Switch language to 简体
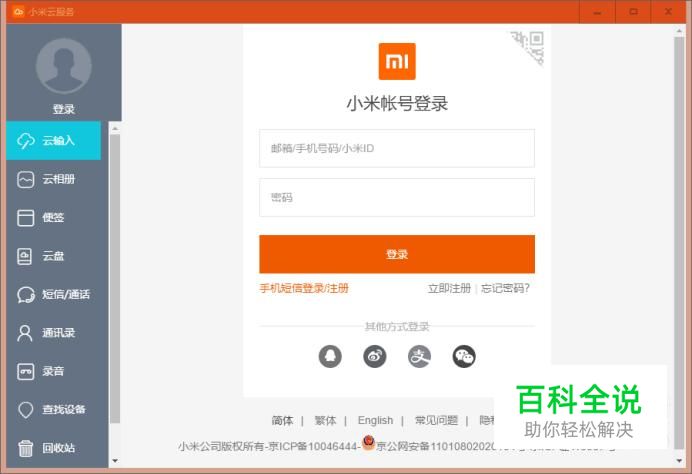The width and height of the screenshot is (692, 474). click(x=282, y=421)
